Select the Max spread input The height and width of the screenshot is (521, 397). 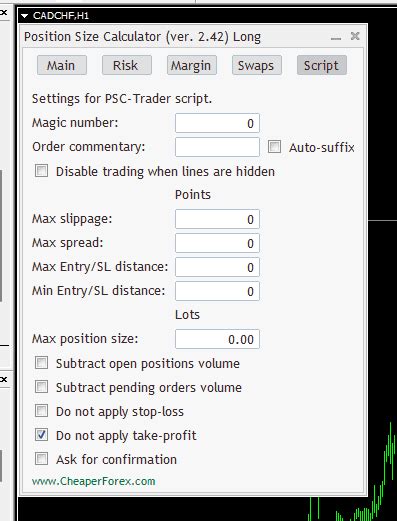click(217, 243)
